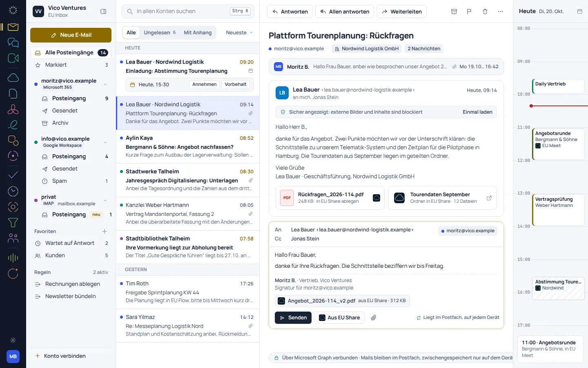Viewport: 588px width, 368px height.
Task: Expand the collapsed Moritz B. message
Action: [386, 67]
